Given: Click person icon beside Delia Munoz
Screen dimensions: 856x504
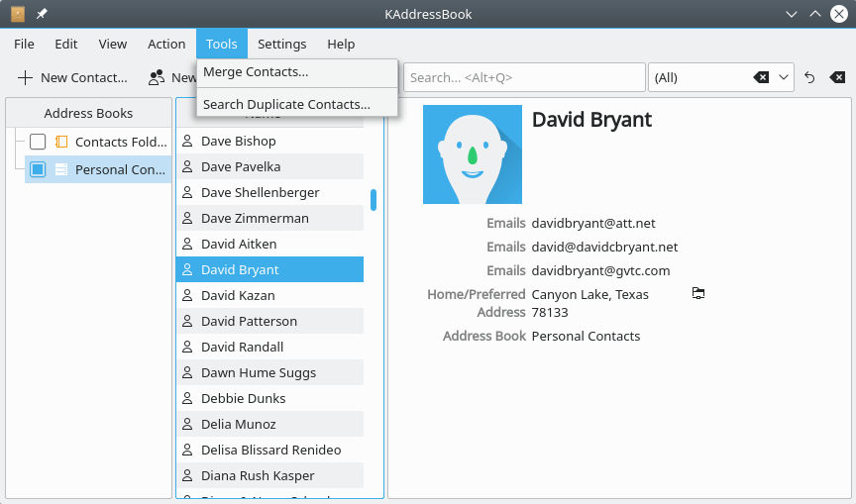Looking at the screenshot, I should (187, 424).
